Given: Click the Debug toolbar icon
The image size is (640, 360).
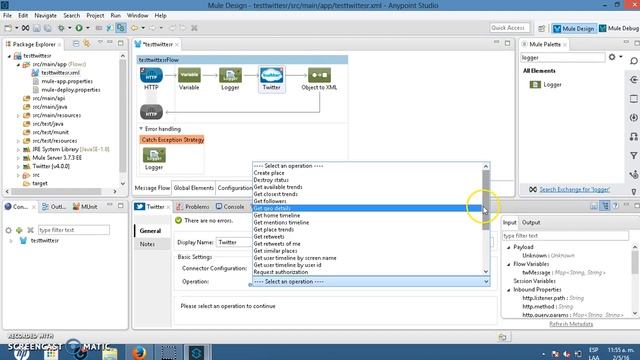Looking at the screenshot, I should click(x=61, y=28).
